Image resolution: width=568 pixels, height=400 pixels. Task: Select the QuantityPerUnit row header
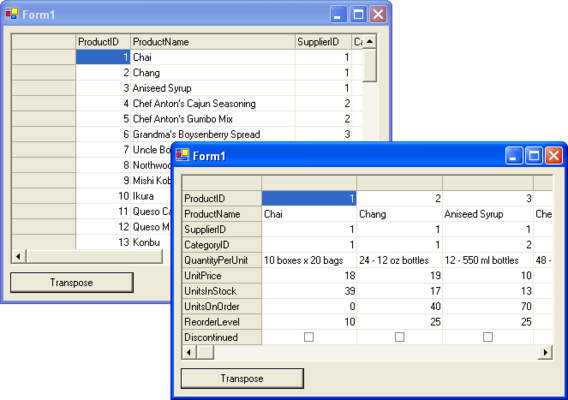point(222,260)
